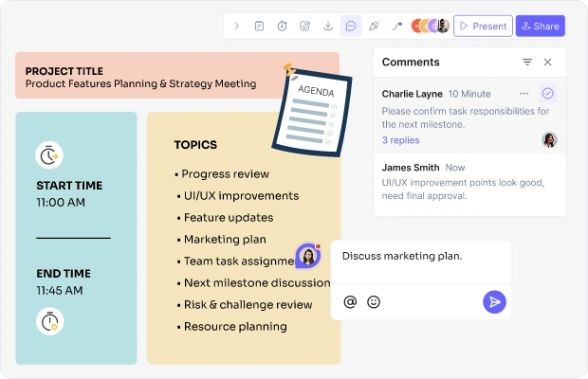Resolve Charlie Layne's comment with checkmark
588x379 pixels.
548,93
